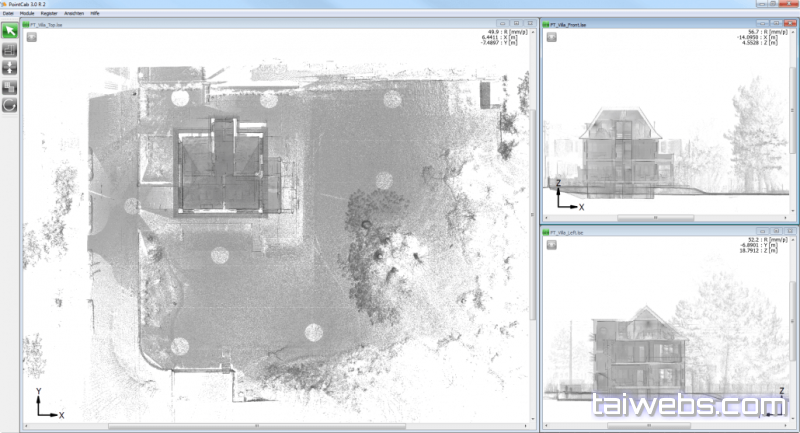Click the green icon beside PT_Villa_Left title
This screenshot has height=433, width=800.
click(547, 232)
